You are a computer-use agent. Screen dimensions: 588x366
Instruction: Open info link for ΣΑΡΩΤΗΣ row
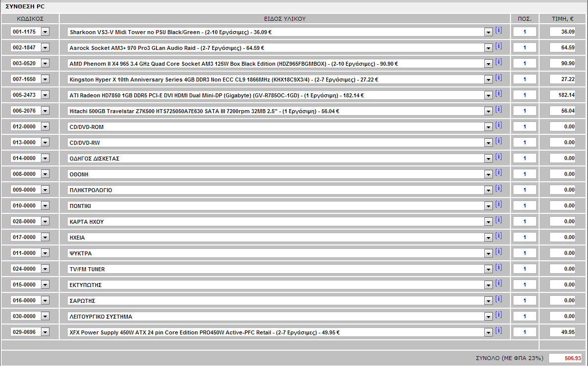click(498, 298)
